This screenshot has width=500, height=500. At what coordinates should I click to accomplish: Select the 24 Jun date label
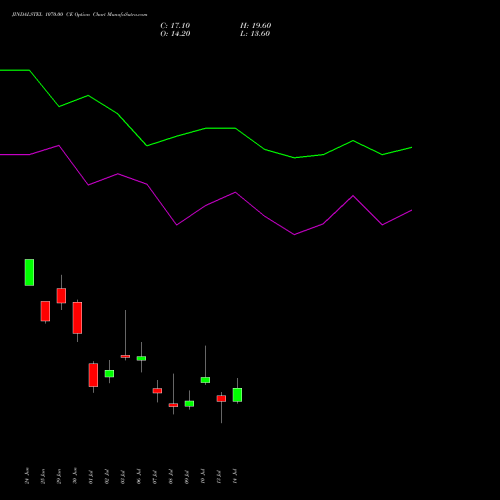[x=27, y=476]
